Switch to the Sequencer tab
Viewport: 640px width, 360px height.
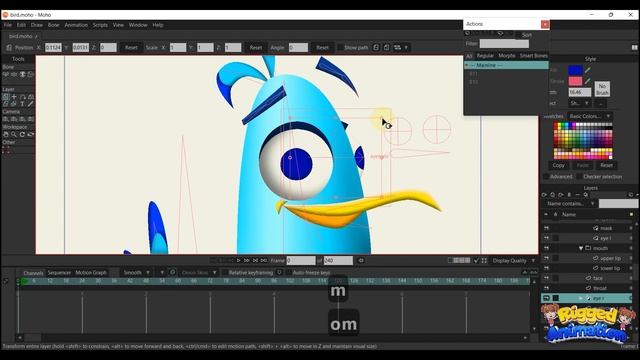click(59, 272)
